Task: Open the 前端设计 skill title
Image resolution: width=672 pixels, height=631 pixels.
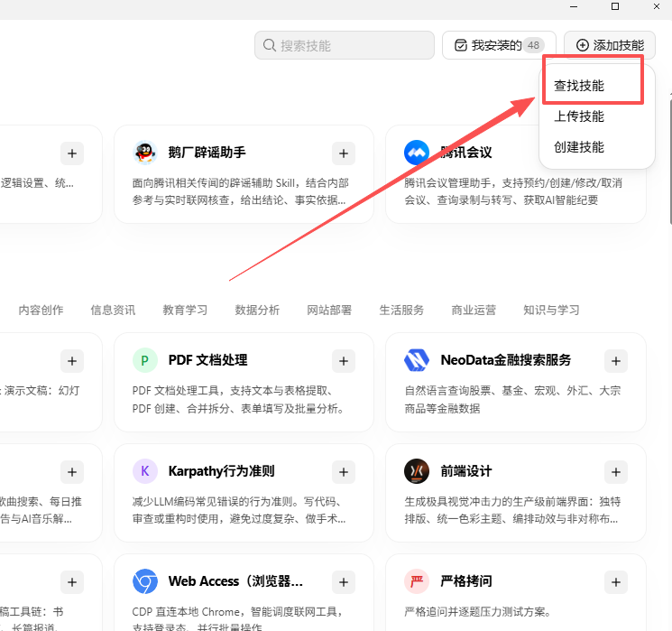Action: click(x=465, y=471)
